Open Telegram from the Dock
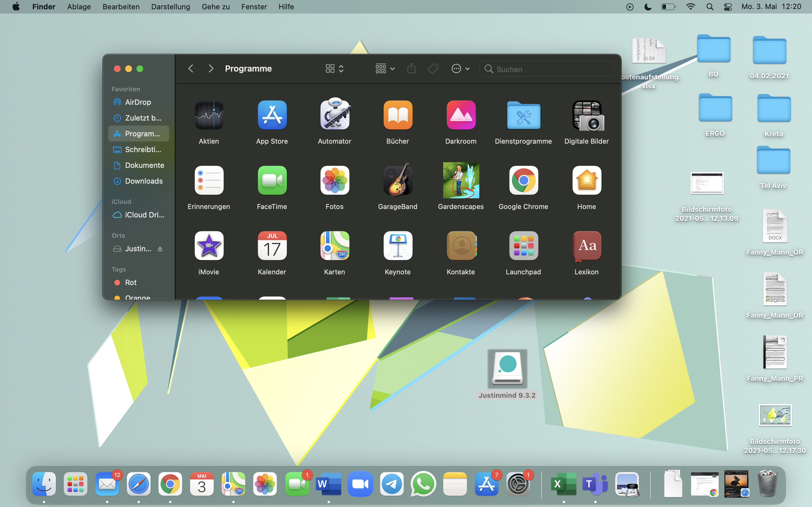The image size is (812, 507). click(392, 484)
